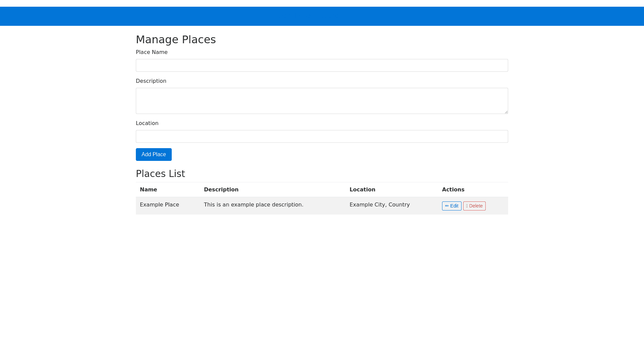Click the blue navigation bar at top
The width and height of the screenshot is (644, 362).
point(322,16)
